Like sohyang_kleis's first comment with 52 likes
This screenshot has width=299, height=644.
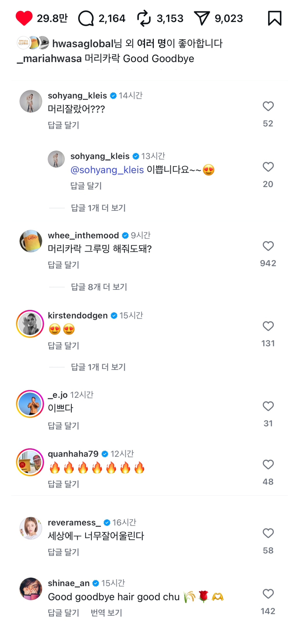[x=268, y=106]
